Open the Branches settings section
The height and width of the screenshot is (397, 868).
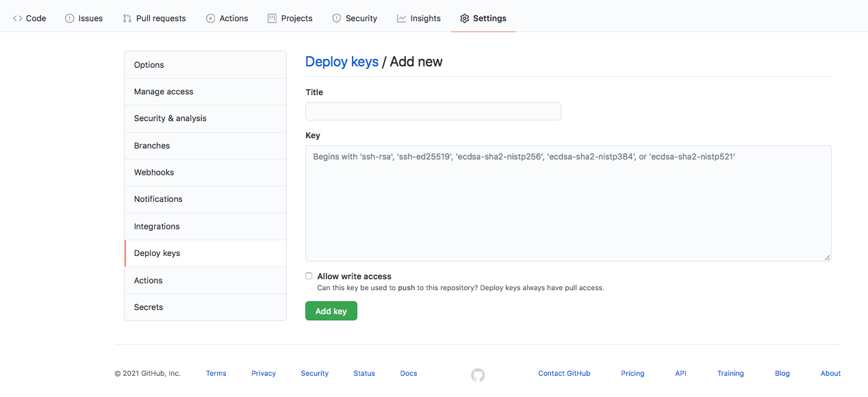pyautogui.click(x=151, y=145)
